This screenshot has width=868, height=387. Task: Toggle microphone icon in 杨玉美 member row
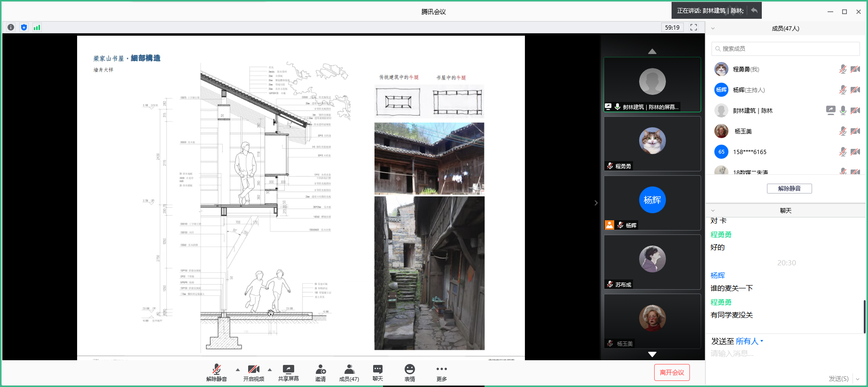pyautogui.click(x=843, y=131)
